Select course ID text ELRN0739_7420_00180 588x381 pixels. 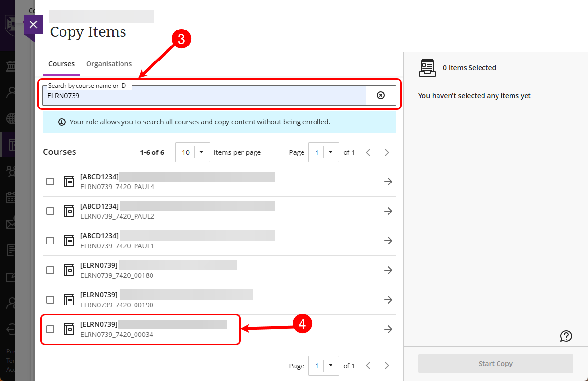pyautogui.click(x=117, y=275)
